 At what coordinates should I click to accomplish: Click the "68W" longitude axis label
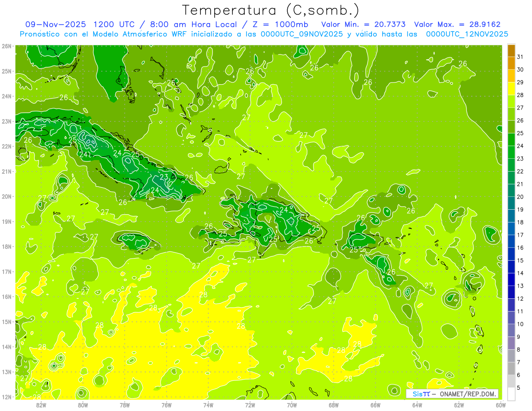tap(334, 405)
